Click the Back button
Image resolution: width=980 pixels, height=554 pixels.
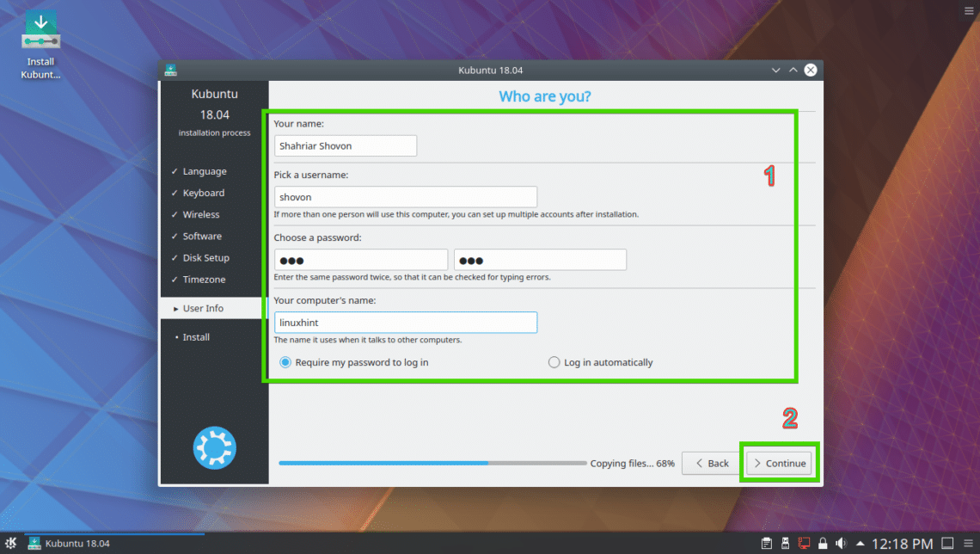(711, 464)
